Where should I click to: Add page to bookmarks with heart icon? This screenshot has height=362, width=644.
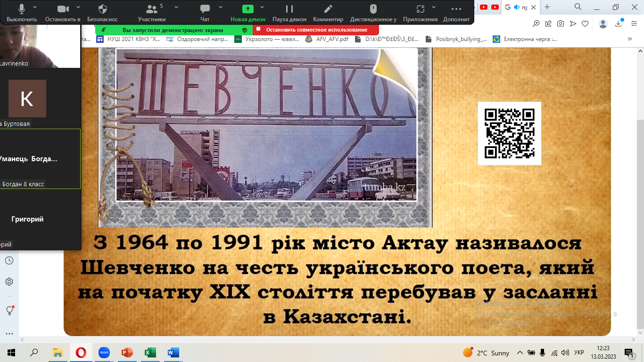click(x=585, y=24)
